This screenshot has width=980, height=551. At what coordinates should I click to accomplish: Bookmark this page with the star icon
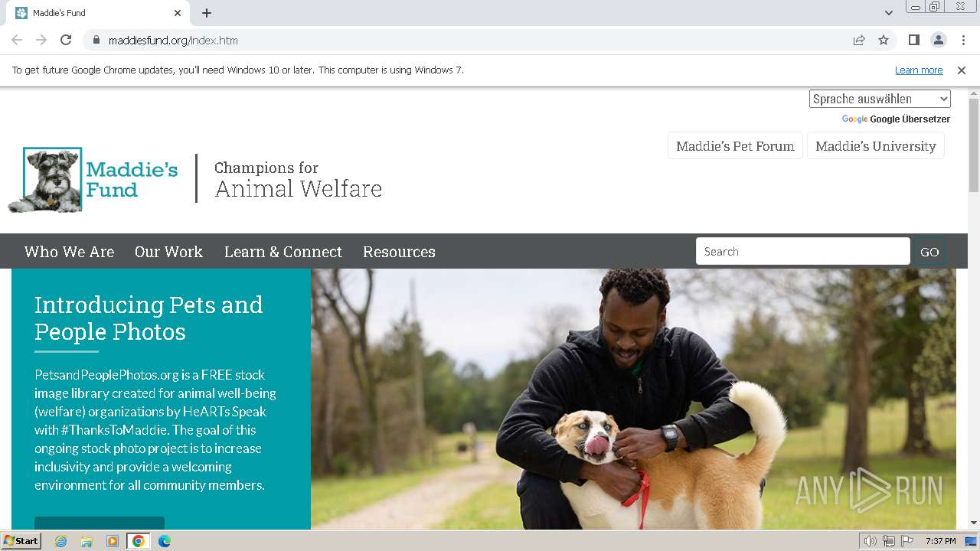coord(884,40)
